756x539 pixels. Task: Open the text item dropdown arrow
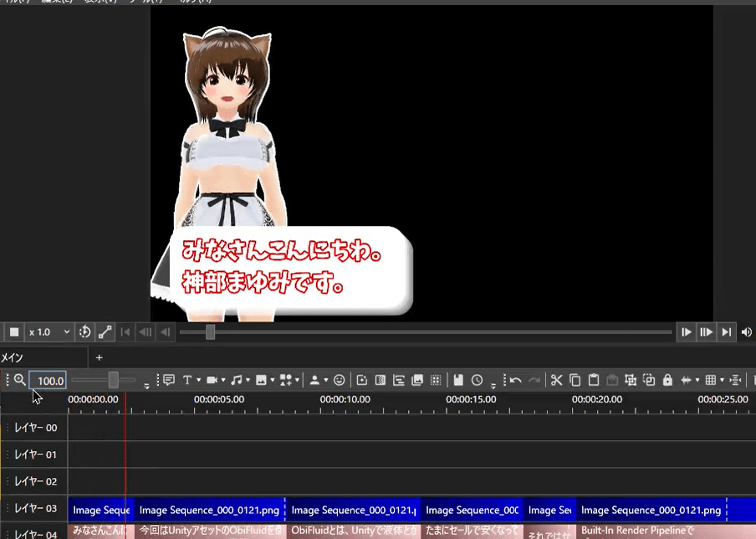tap(199, 380)
